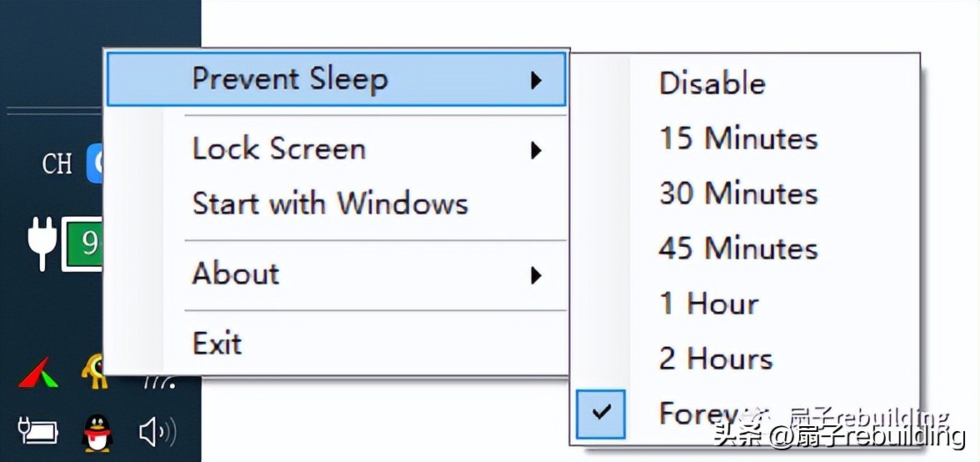980x462 pixels.
Task: Set sleep prevention to 45 Minutes
Action: pos(738,249)
